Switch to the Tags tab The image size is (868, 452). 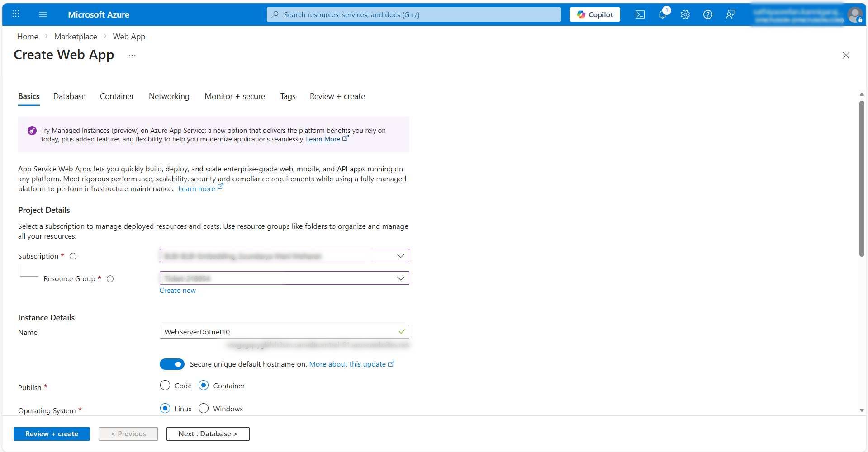[x=288, y=96]
